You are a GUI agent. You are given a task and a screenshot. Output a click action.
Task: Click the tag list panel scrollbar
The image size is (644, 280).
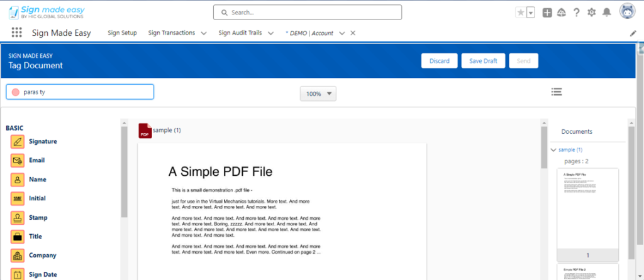click(124, 172)
